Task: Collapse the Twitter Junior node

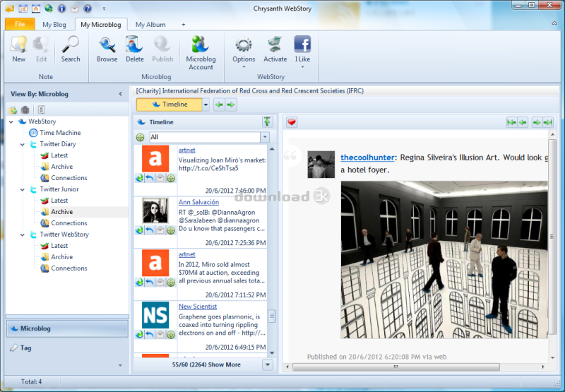Action: (23, 189)
